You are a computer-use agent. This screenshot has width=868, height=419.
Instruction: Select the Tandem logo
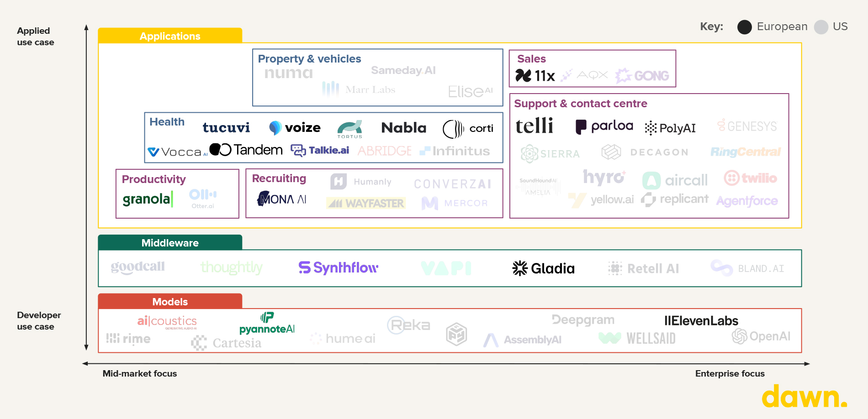click(x=246, y=150)
